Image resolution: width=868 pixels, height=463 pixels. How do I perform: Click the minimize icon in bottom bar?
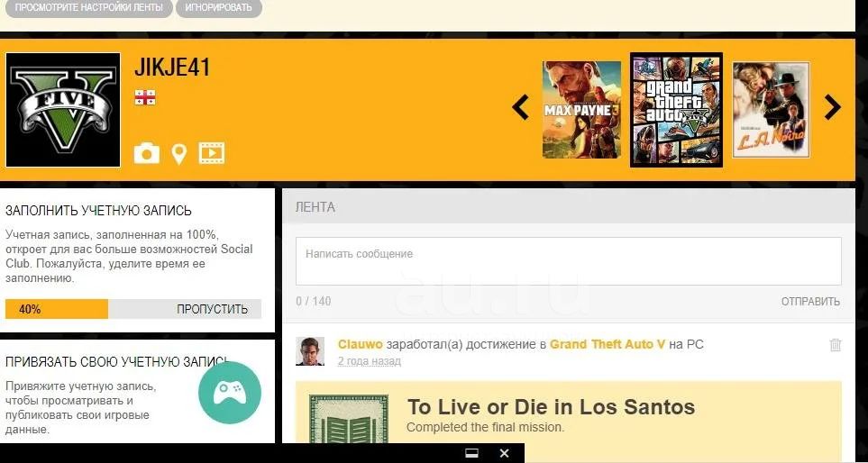coord(472,453)
